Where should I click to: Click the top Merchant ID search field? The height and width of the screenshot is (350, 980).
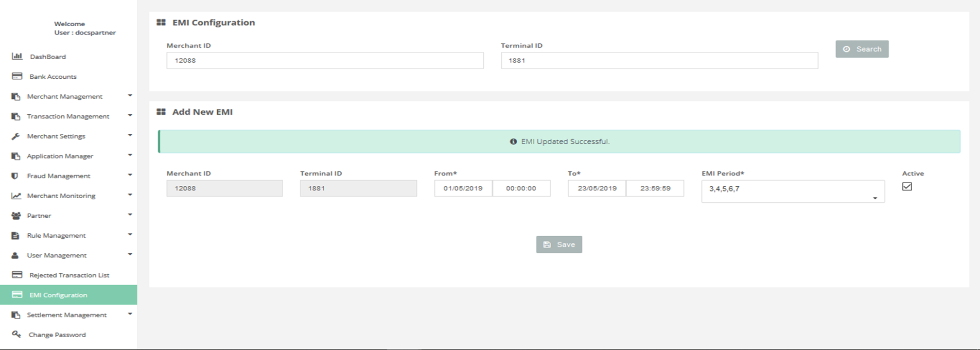click(325, 60)
